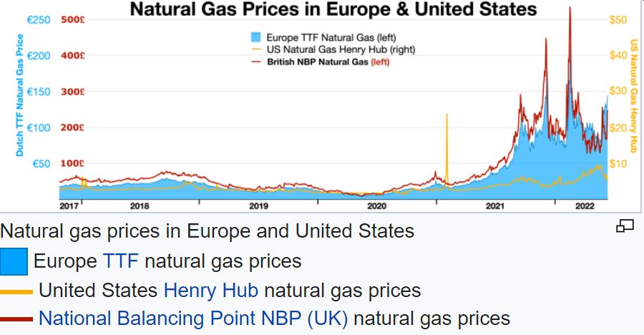Click the yellow Henry Hub legend line
This screenshot has height=335, width=644.
tap(16, 291)
